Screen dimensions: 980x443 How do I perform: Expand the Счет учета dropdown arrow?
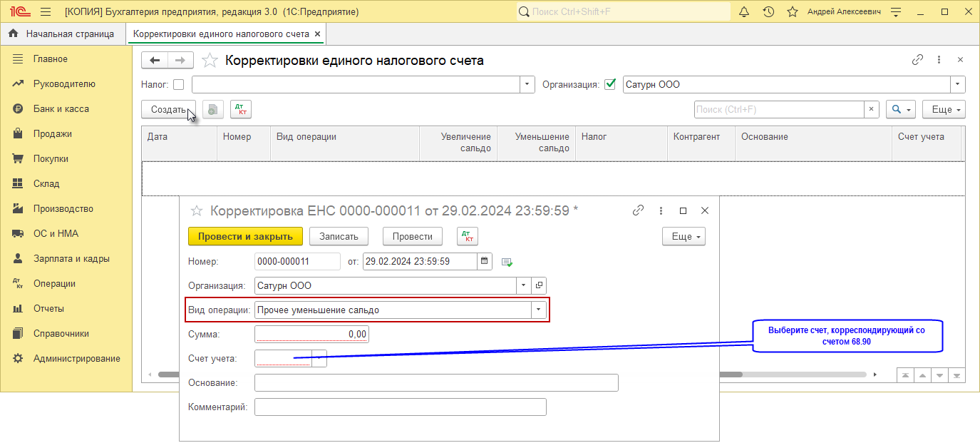click(x=319, y=358)
